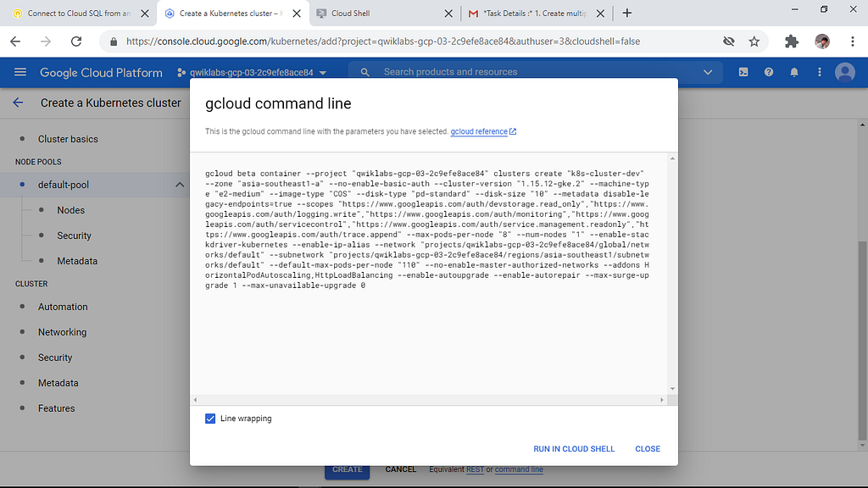868x488 pixels.
Task: Expand the search bar dropdown arrow
Action: (x=708, y=72)
